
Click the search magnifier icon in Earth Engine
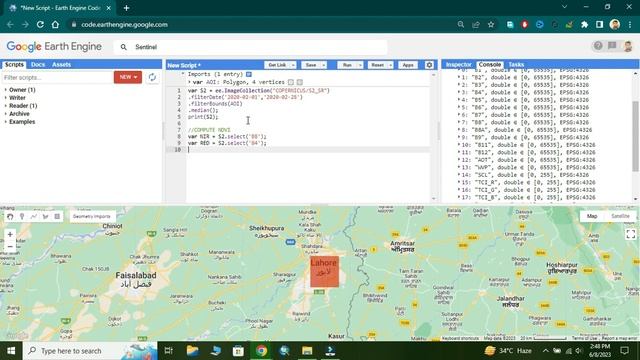123,47
